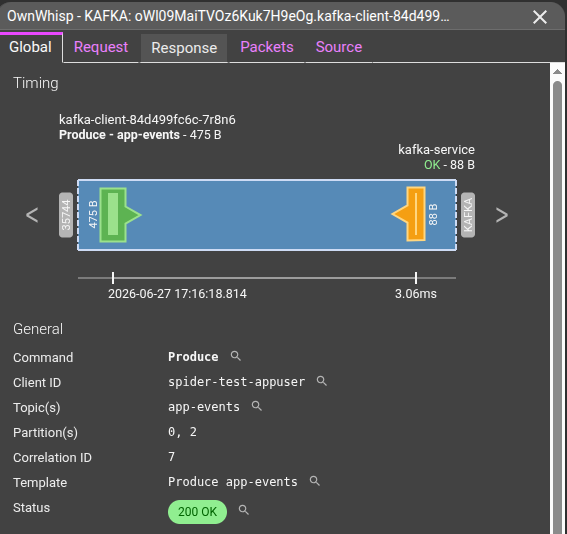
Task: Search by the Produce command magnifier icon
Action: [x=236, y=356]
